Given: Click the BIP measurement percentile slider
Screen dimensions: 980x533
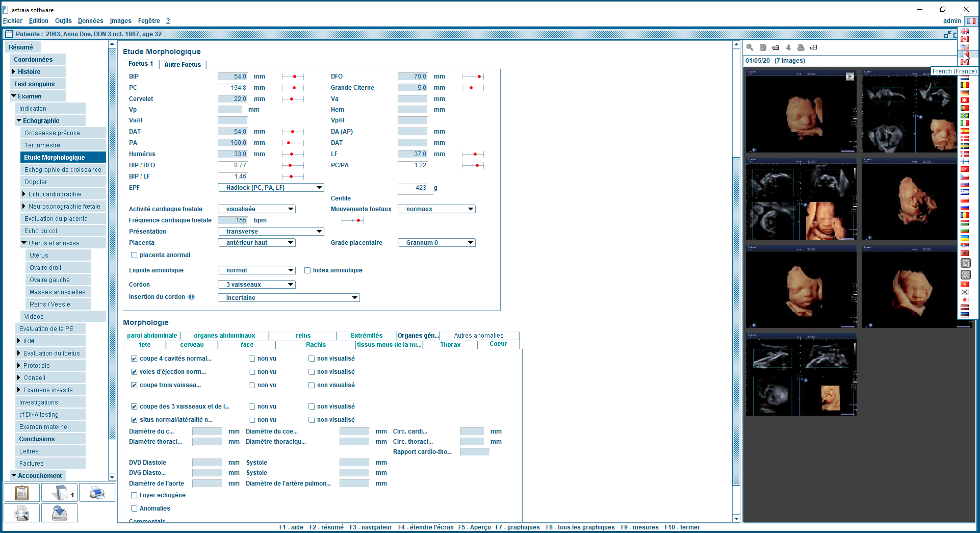Looking at the screenshot, I should [293, 77].
